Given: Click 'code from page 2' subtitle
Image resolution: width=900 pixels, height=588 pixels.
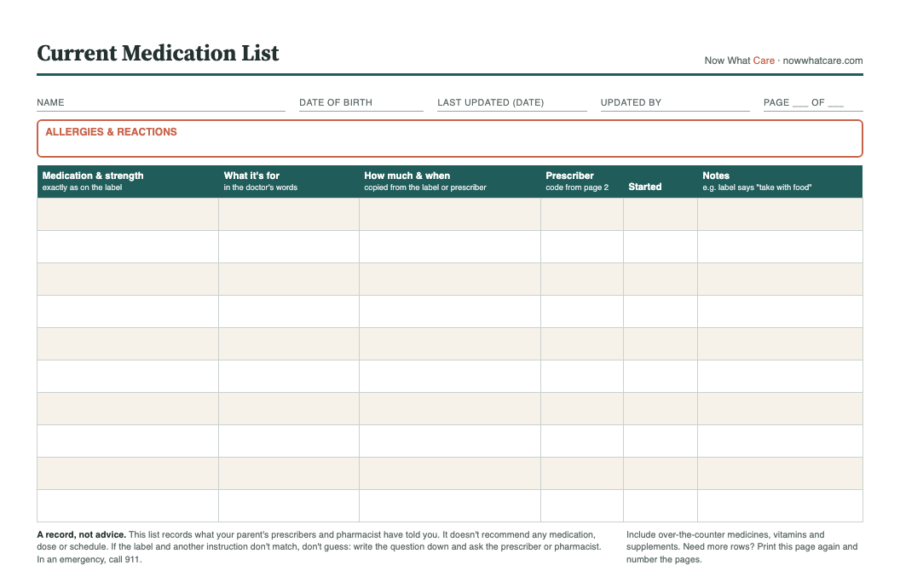Looking at the screenshot, I should pos(577,187).
